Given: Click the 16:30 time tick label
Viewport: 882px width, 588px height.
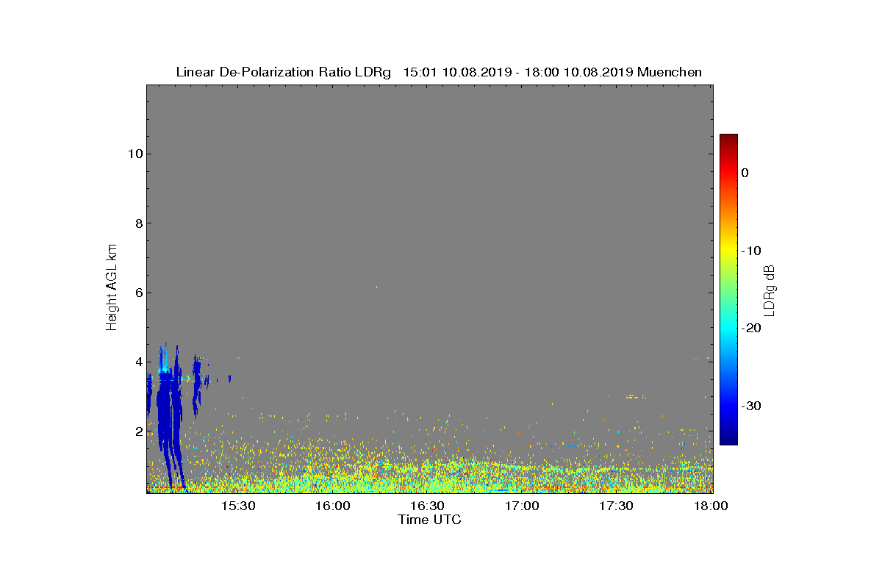Looking at the screenshot, I should 427,506.
